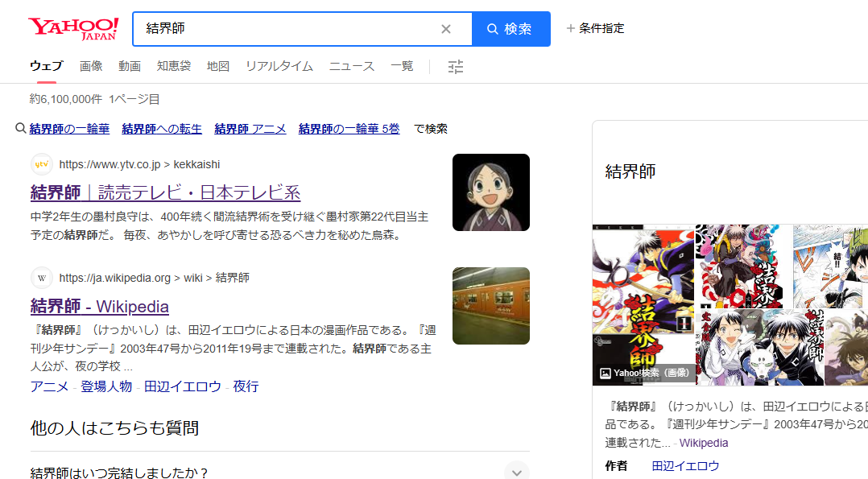
Task: Switch to the 動画 tab
Action: click(x=130, y=66)
